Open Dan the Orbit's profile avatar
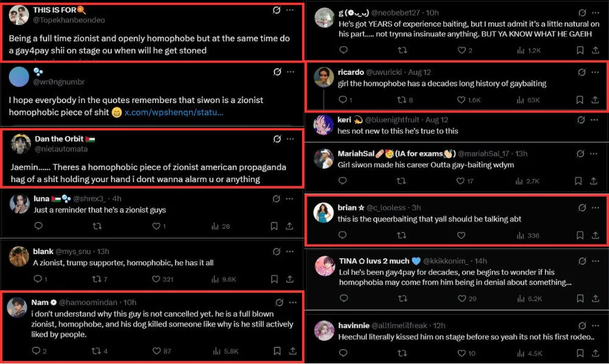This screenshot has width=609, height=364. pyautogui.click(x=20, y=144)
